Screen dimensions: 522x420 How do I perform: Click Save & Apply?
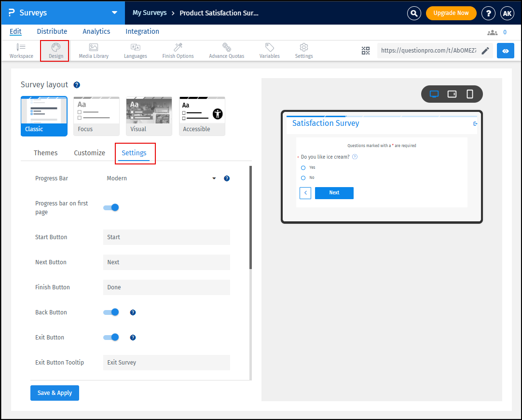point(55,393)
